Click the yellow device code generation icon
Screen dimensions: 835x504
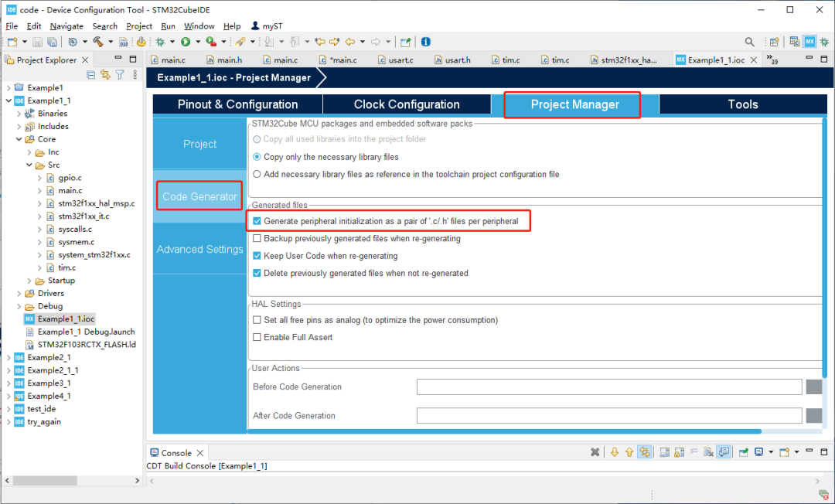(x=141, y=42)
